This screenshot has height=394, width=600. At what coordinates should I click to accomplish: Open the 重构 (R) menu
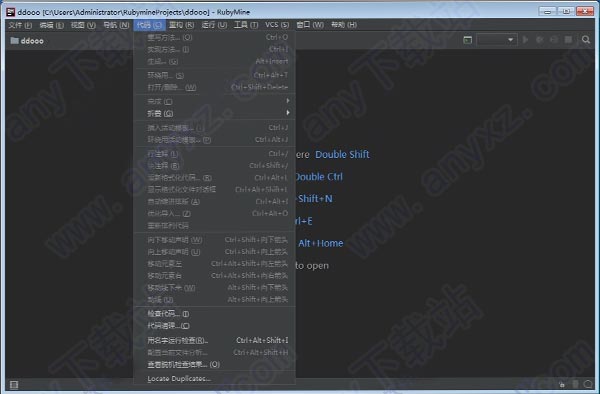[x=181, y=25]
